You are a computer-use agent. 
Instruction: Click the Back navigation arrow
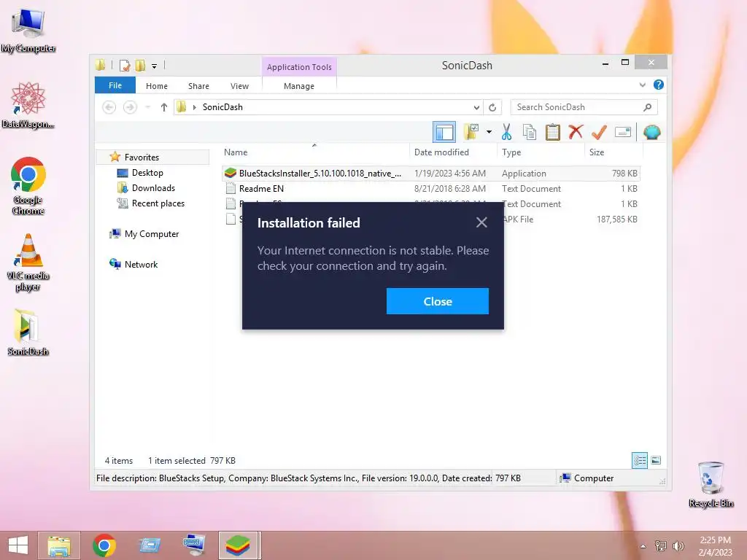(109, 107)
